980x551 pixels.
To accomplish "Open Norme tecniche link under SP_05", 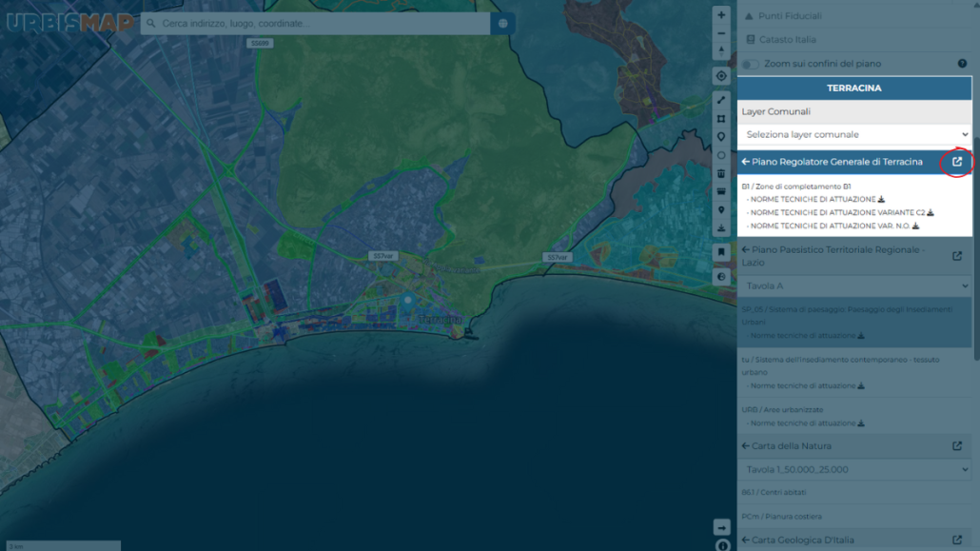I will point(802,336).
